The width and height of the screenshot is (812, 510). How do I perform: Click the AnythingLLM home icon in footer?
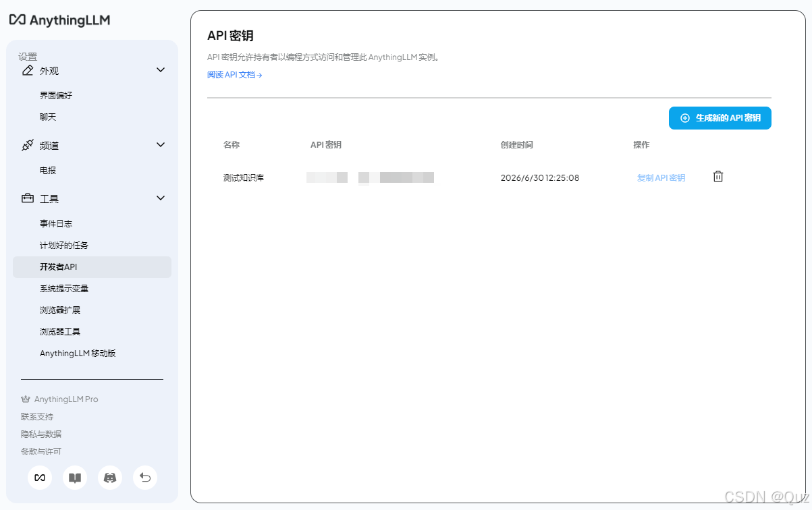[40, 478]
